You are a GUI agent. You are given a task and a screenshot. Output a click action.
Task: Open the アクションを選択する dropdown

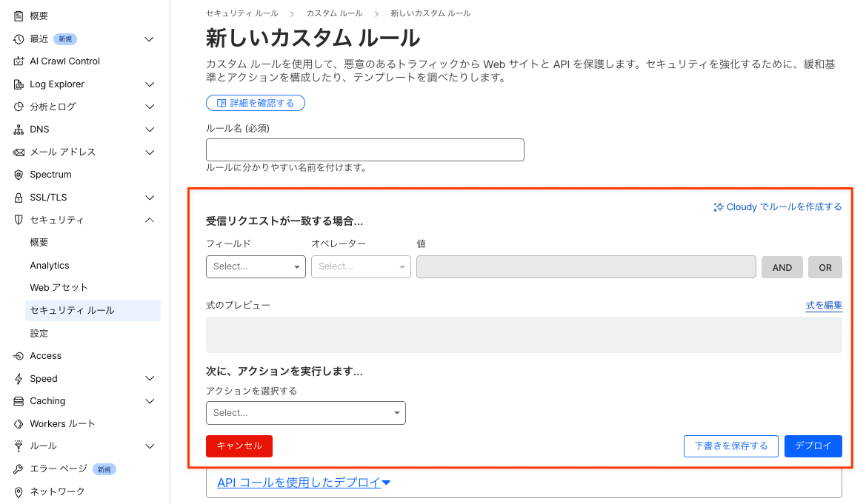click(x=305, y=413)
